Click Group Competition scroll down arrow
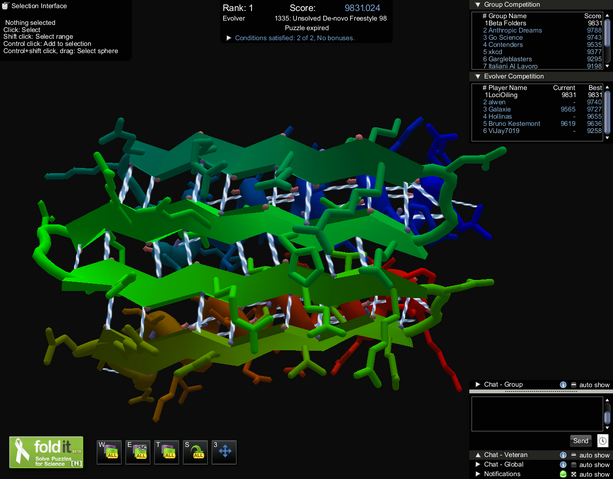Image resolution: width=613 pixels, height=479 pixels. coord(607,66)
